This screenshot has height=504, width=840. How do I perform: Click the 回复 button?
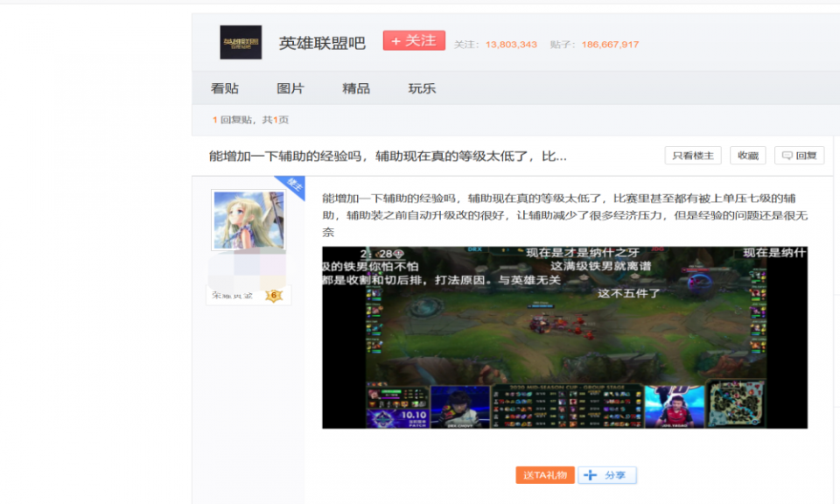[x=799, y=156]
